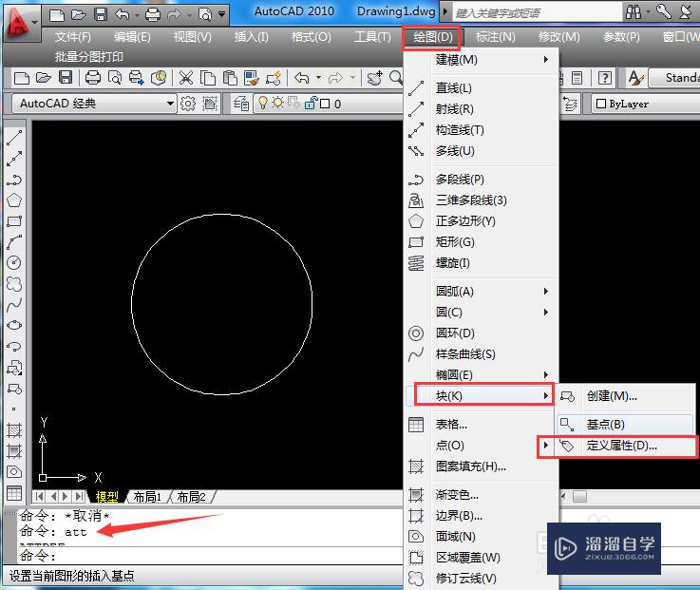The width and height of the screenshot is (700, 590).
Task: Toggle layer 0 freeze sun icon
Action: click(x=277, y=104)
